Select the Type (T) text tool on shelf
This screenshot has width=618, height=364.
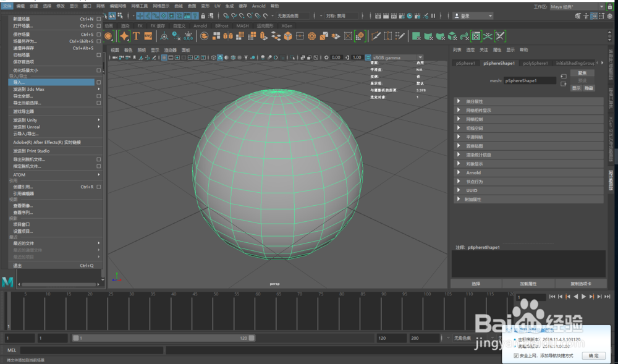point(136,36)
